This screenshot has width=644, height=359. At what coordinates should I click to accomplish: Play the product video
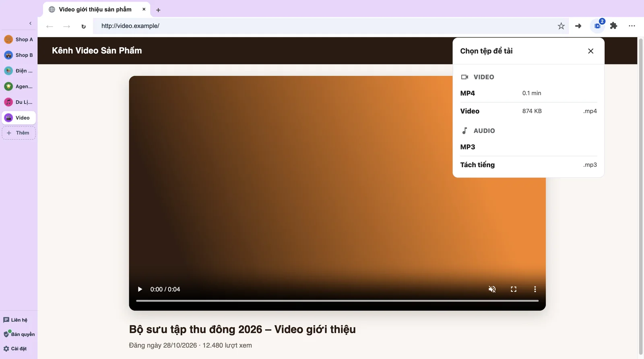(140, 289)
